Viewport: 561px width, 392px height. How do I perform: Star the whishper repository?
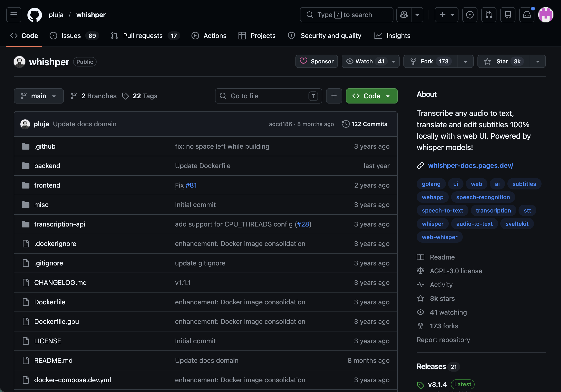pyautogui.click(x=503, y=61)
